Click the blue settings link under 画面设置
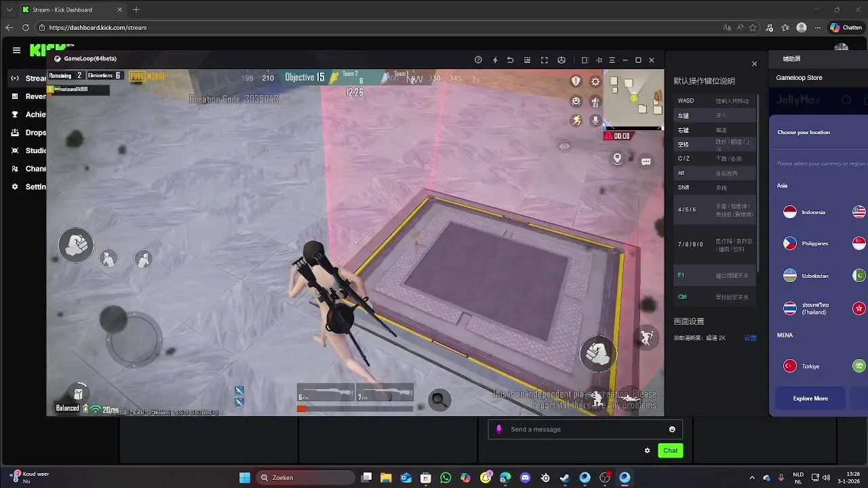Screen dimensions: 868x488 coord(750,338)
